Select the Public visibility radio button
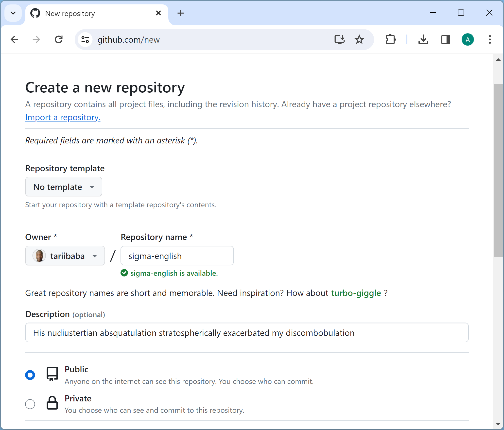 (30, 375)
